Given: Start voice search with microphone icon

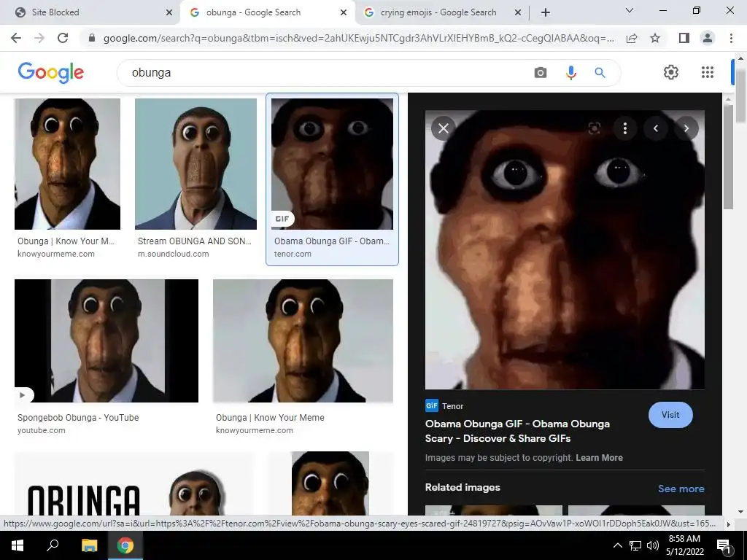Looking at the screenshot, I should (570, 73).
